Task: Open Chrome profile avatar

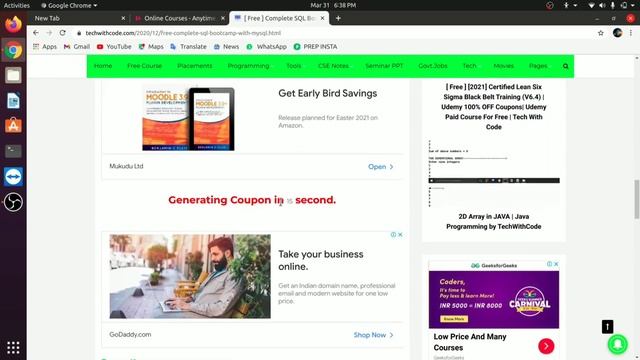Action: (x=617, y=33)
